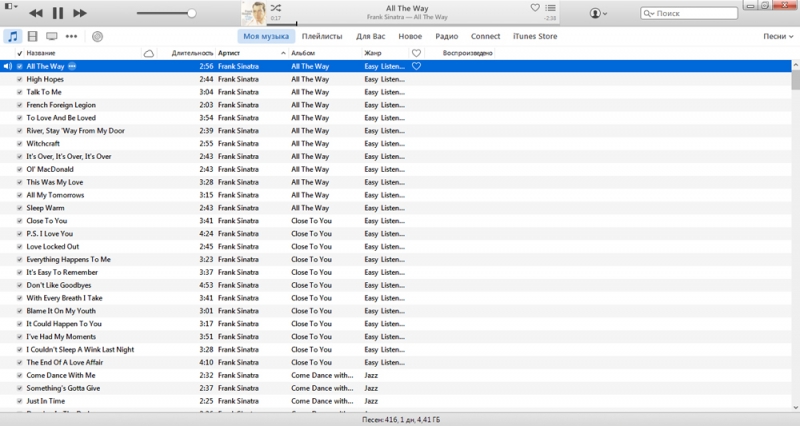Viewport: 800px width, 426px height.
Task: Switch to the Новое tab
Action: pos(410,36)
